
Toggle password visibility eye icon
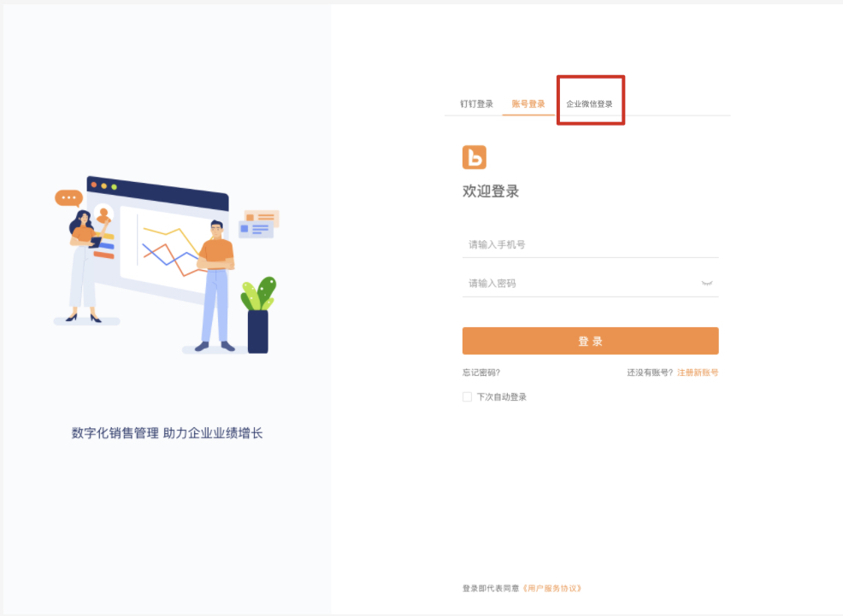(x=707, y=283)
